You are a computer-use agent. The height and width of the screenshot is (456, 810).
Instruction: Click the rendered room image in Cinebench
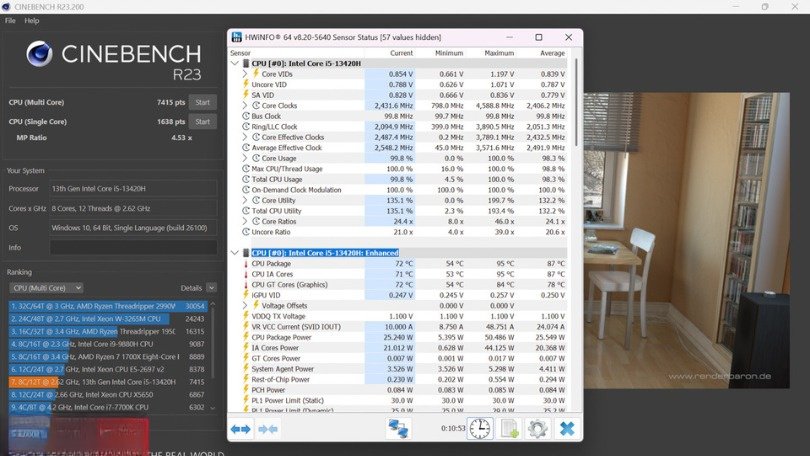click(x=687, y=240)
